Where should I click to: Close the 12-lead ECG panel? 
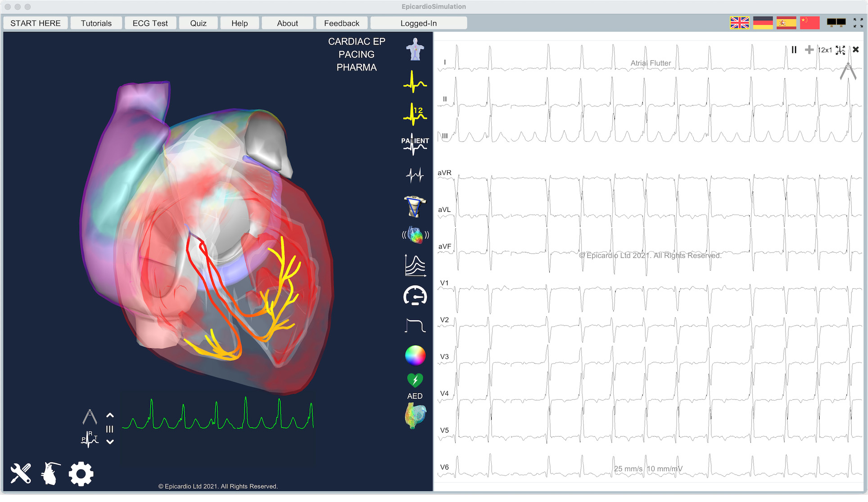click(856, 49)
